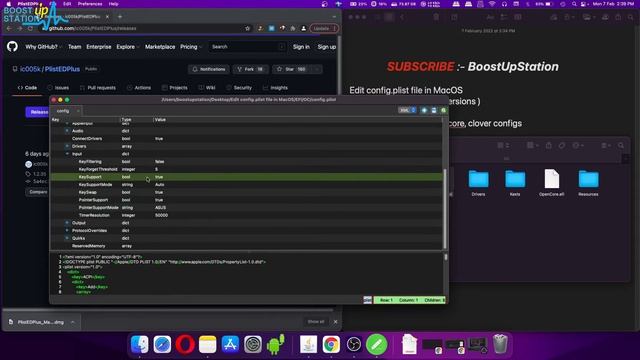Click Sign up on GitHub
The width and height of the screenshot is (640, 360).
click(x=327, y=47)
